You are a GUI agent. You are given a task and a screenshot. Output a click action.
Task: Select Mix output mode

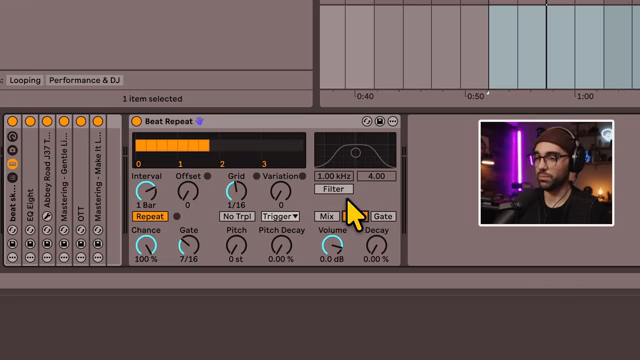[327, 216]
